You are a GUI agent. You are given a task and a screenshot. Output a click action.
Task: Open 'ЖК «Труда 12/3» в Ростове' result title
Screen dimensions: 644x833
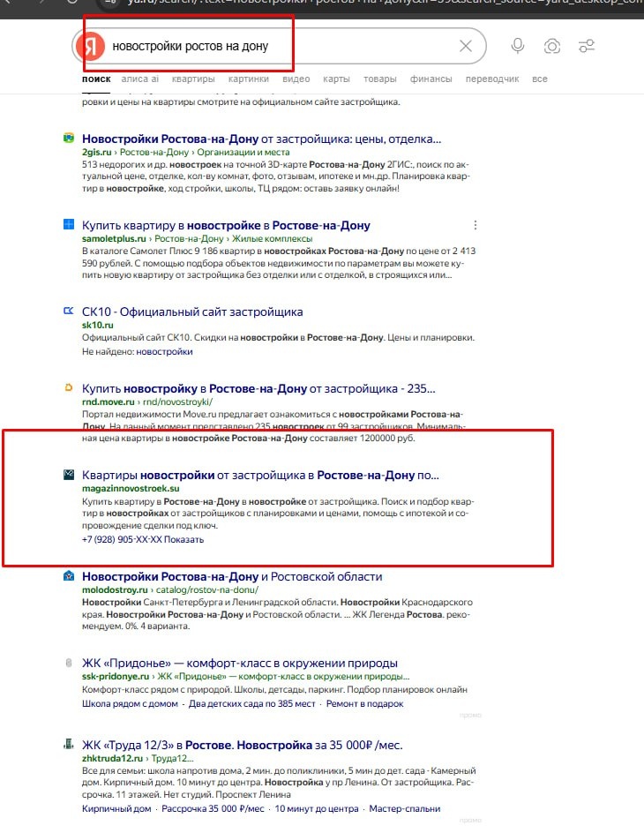click(242, 746)
